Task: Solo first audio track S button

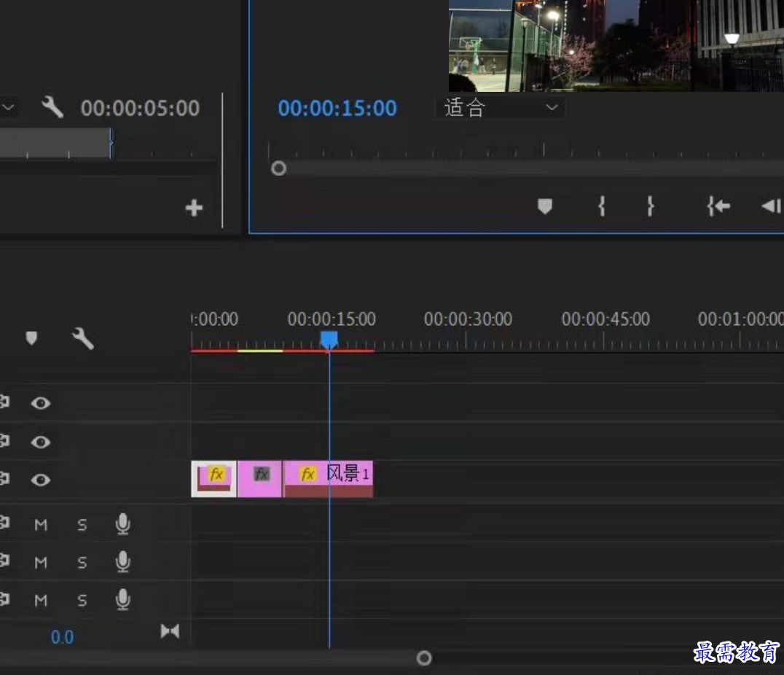Action: point(82,525)
